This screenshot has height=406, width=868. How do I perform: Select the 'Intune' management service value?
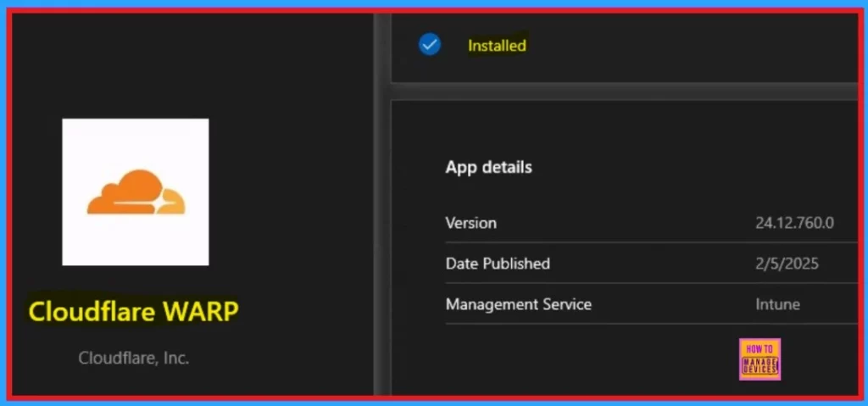[x=778, y=304]
